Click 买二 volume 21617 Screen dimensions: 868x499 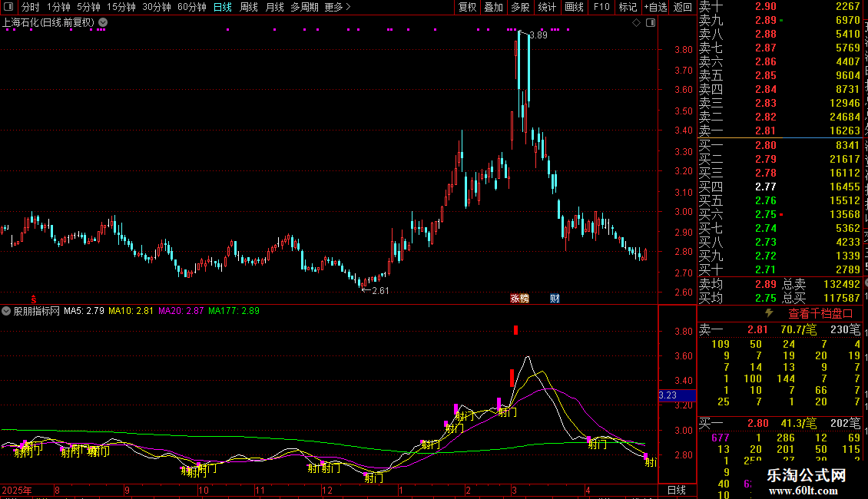pyautogui.click(x=845, y=159)
